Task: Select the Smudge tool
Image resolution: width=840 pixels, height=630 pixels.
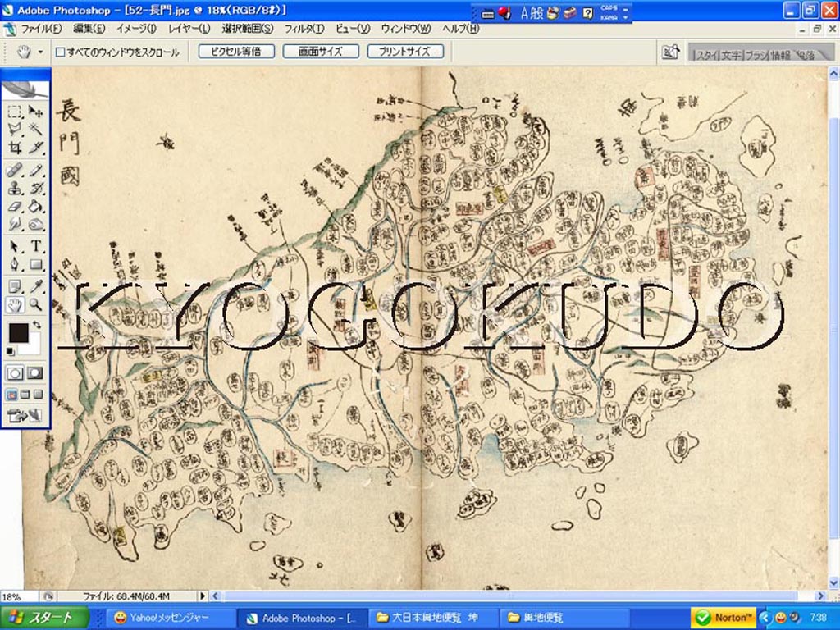Action: [x=15, y=223]
